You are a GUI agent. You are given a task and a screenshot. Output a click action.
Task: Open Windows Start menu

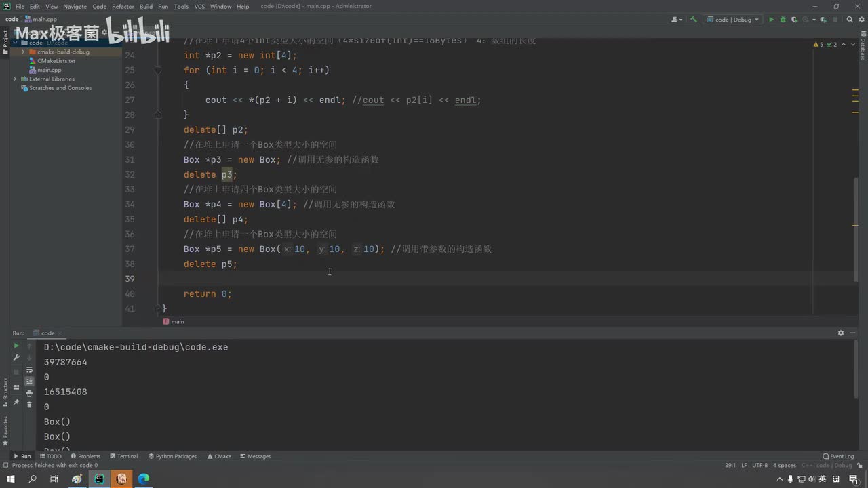pos(10,479)
